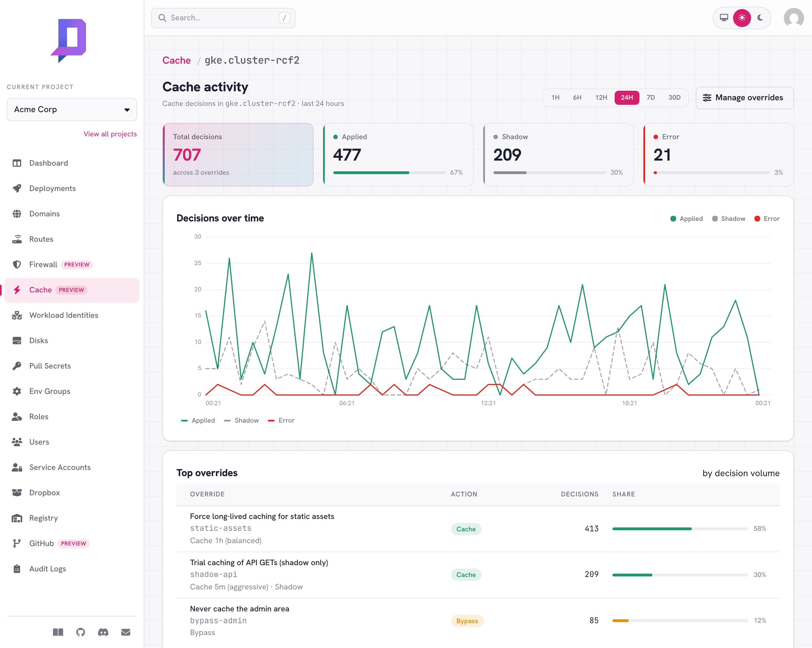The height and width of the screenshot is (648, 812).
Task: Click static-assets 58% share bar
Action: (680, 529)
